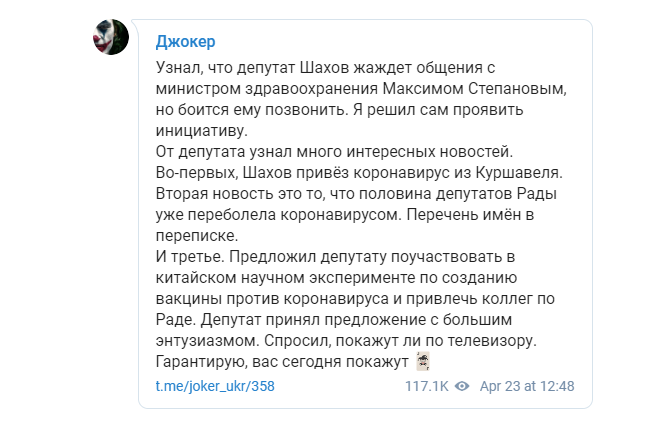Open the t.me/joker_ukr/358 post link
Image resolution: width=667 pixels, height=446 pixels.
point(201,385)
